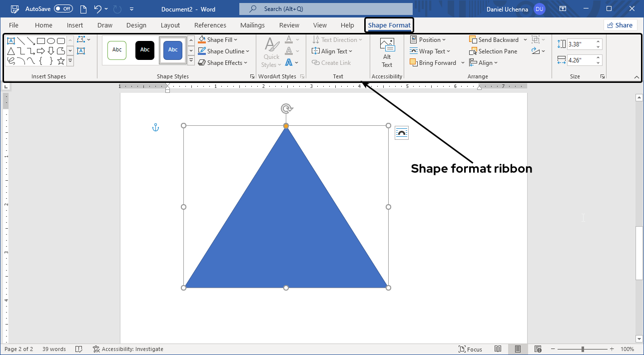The image size is (644, 355).
Task: Switch to the Insert ribbon tab
Action: click(x=75, y=25)
